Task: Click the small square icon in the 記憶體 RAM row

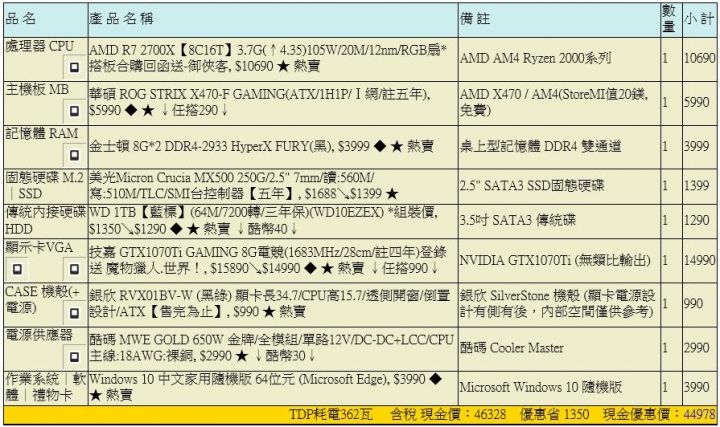Action: point(74,155)
